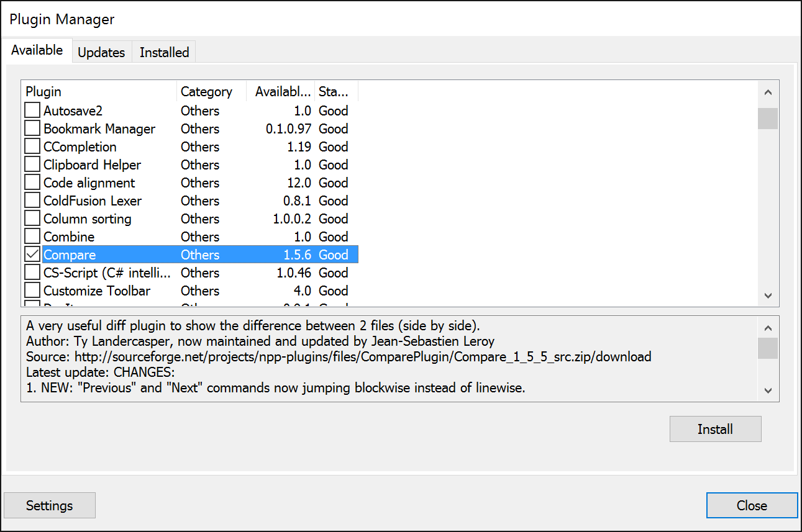The height and width of the screenshot is (532, 802).
Task: Uncheck the Compare plugin checkbox
Action: click(32, 255)
